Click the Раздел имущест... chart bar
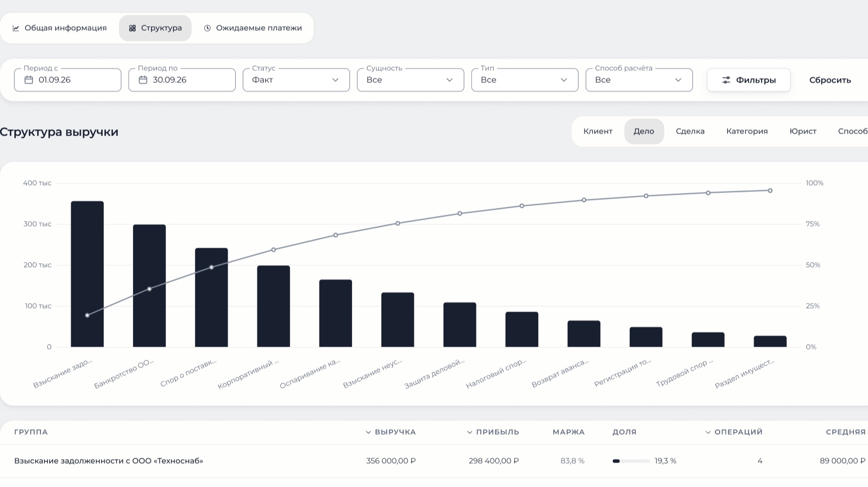 [x=770, y=341]
